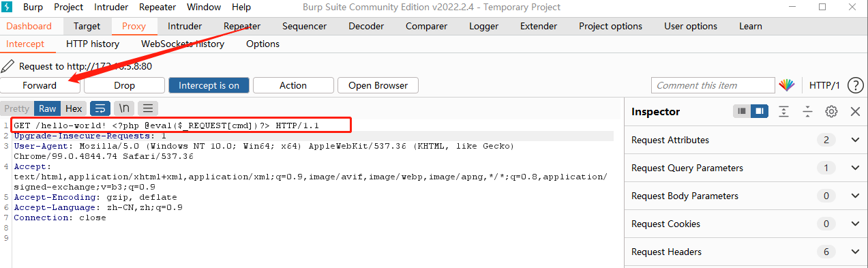Switch to the Logger tab
Screen dimensions: 868x268
[483, 26]
